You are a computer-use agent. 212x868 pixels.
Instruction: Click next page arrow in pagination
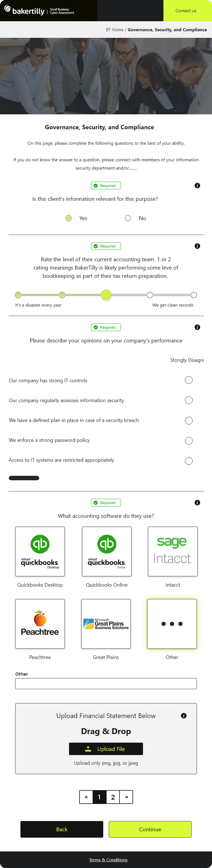[x=126, y=797]
